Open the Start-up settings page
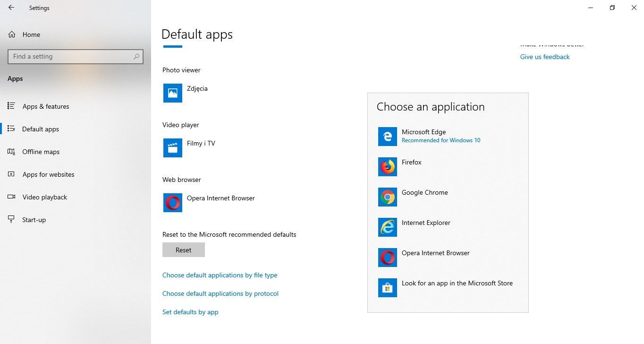The height and width of the screenshot is (344, 644). tap(34, 220)
